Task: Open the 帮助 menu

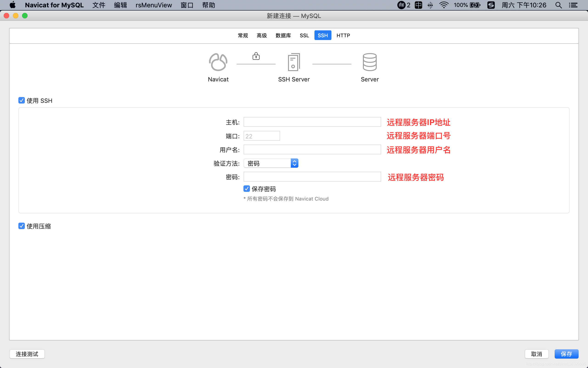Action: 209,5
